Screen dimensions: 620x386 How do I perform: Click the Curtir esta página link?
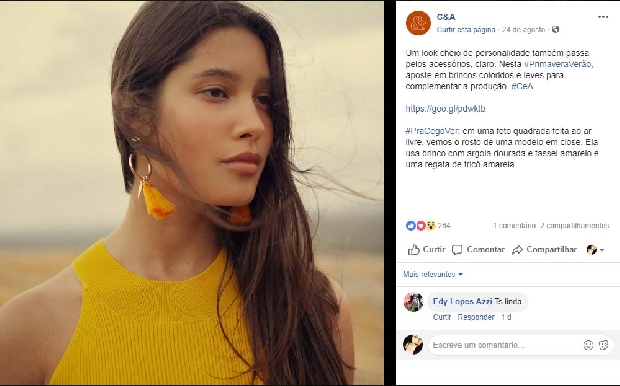coord(466,30)
